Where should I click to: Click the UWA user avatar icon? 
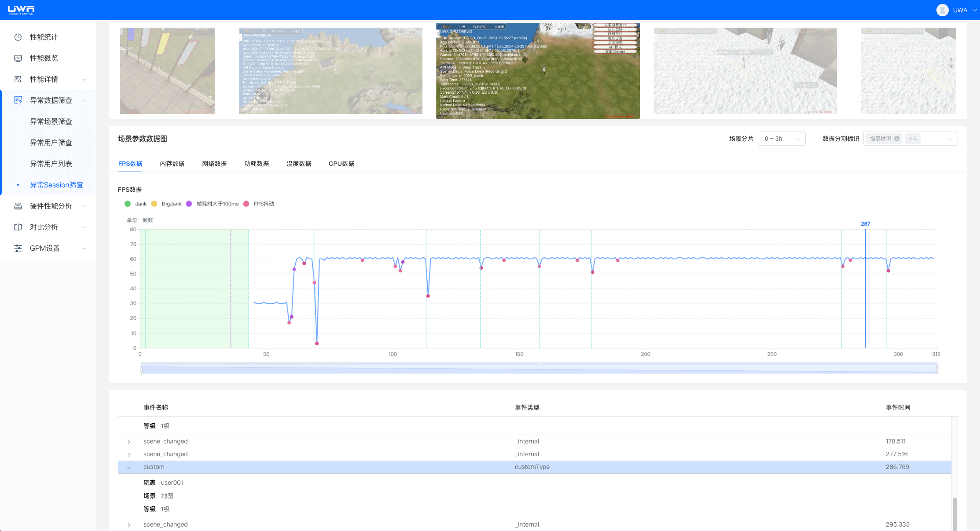coord(942,10)
